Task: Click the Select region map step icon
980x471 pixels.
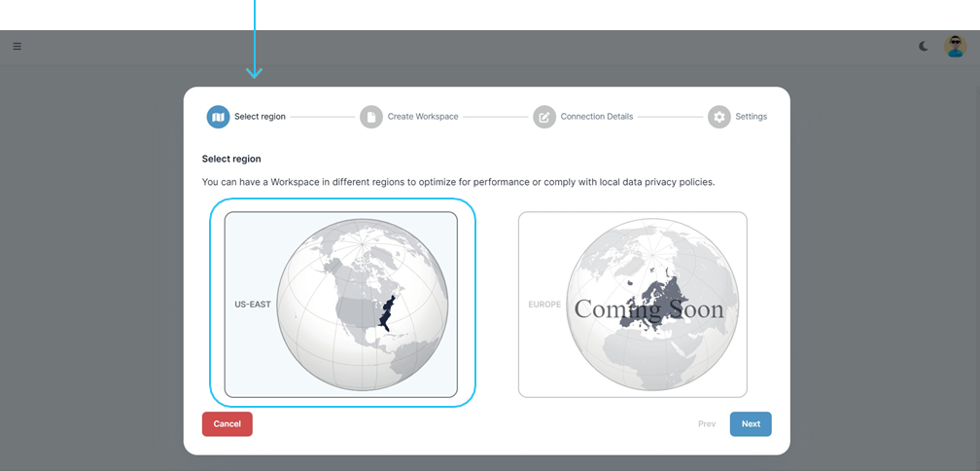Action: click(x=218, y=117)
